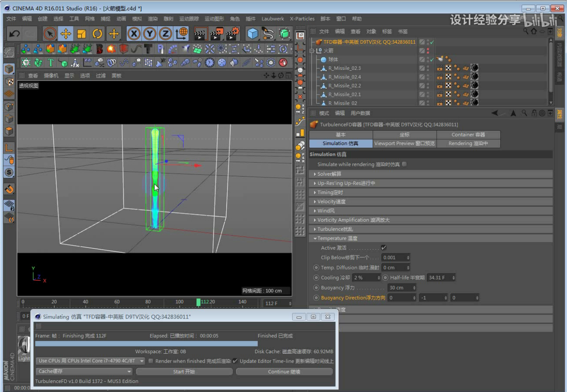This screenshot has width=567, height=392.
Task: Open the 运动图形 menu
Action: [214, 19]
